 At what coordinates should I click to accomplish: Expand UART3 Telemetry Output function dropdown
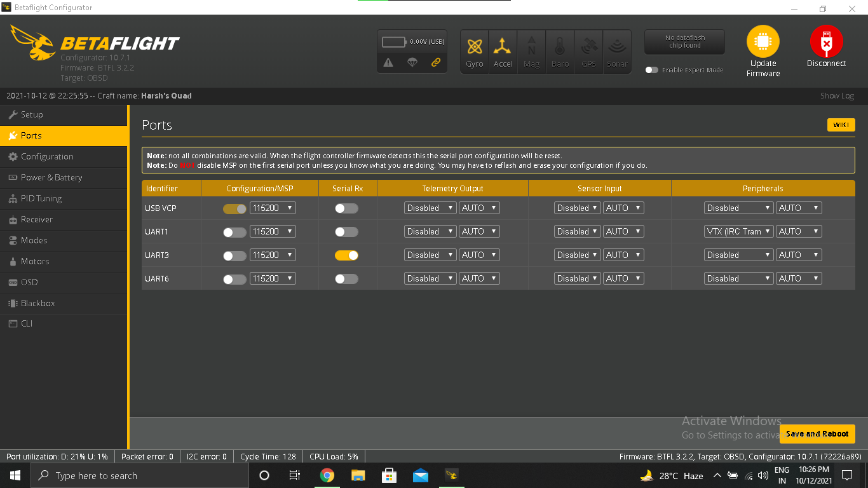(x=430, y=255)
